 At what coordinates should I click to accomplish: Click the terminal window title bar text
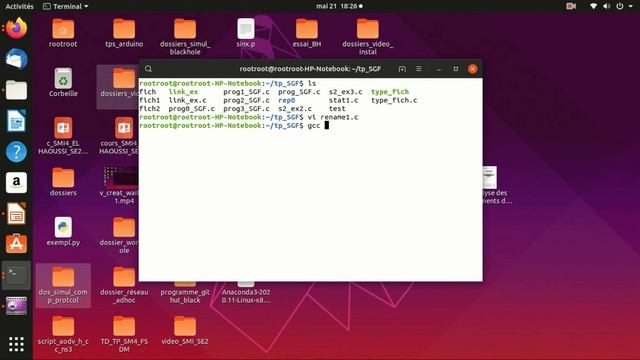pyautogui.click(x=310, y=69)
